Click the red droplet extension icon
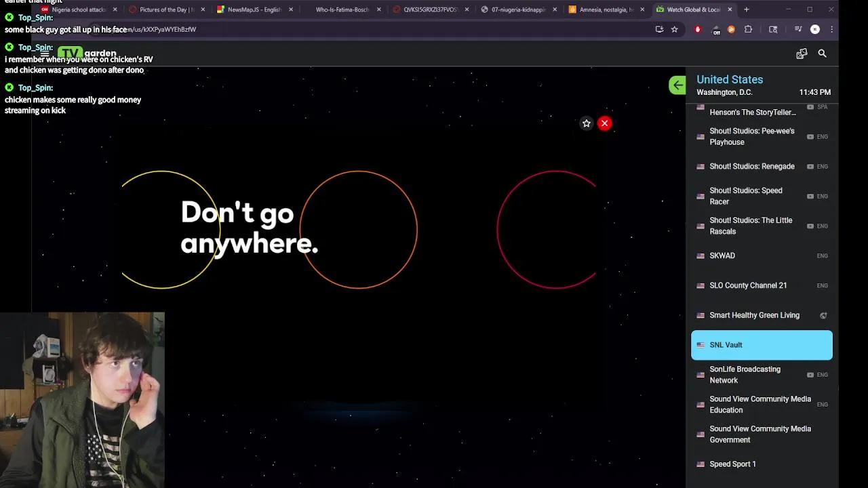868x488 pixels. tap(698, 29)
